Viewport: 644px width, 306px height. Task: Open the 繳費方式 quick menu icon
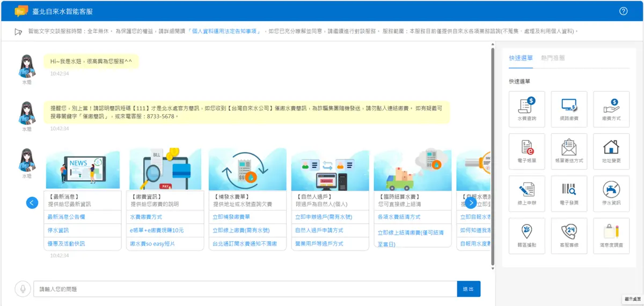click(611, 109)
